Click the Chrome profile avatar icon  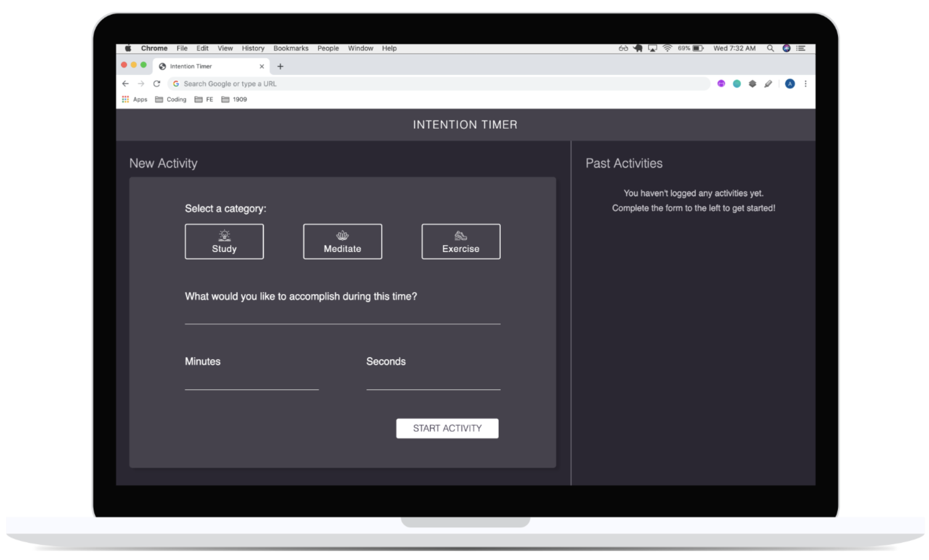coord(790,84)
